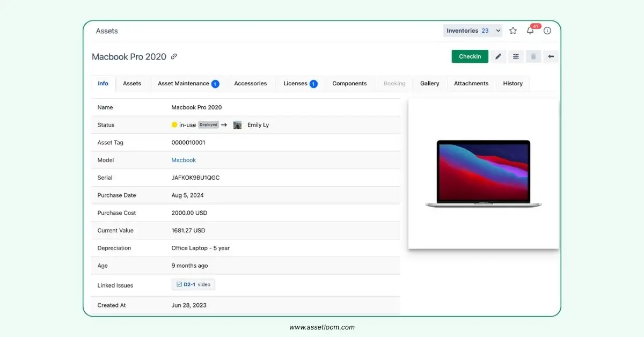Click the info circle icon
This screenshot has width=644, height=337.
click(x=547, y=31)
